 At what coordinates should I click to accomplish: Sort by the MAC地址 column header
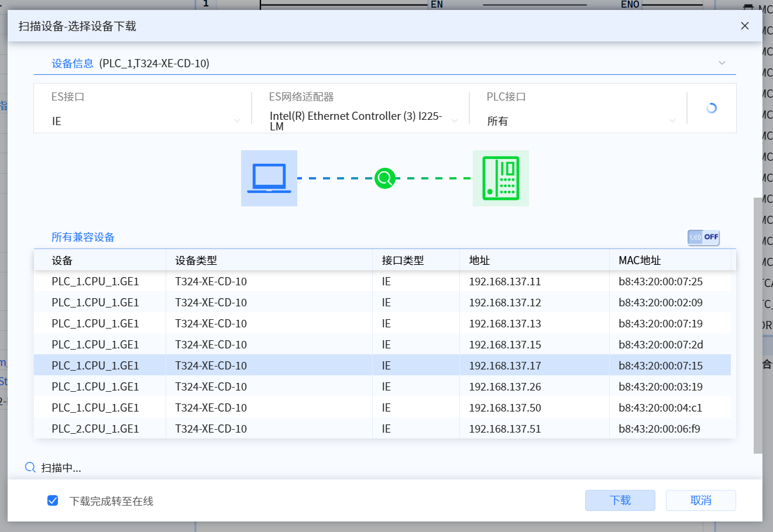640,260
